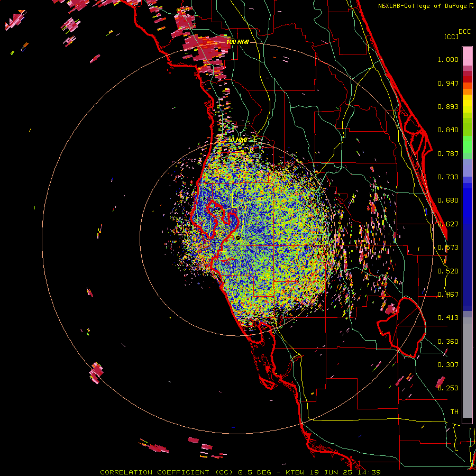Click the 50 NMI range ring label
The height and width of the screenshot is (476, 476).
point(237,140)
